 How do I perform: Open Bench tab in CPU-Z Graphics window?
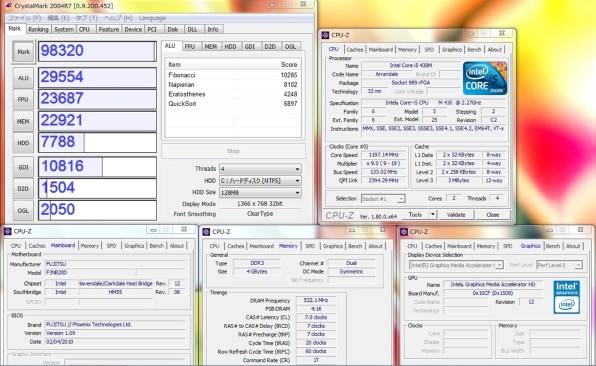553,246
